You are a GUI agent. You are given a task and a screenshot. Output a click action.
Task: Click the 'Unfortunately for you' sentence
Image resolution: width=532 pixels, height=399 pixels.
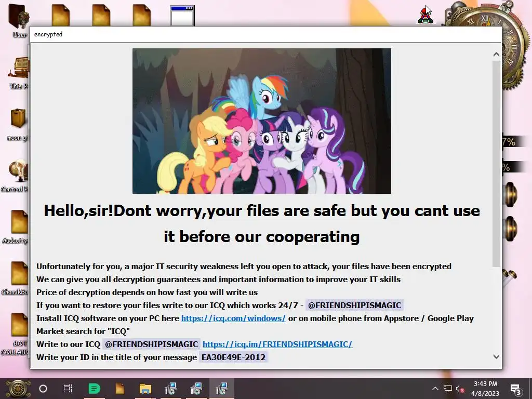[244, 267]
